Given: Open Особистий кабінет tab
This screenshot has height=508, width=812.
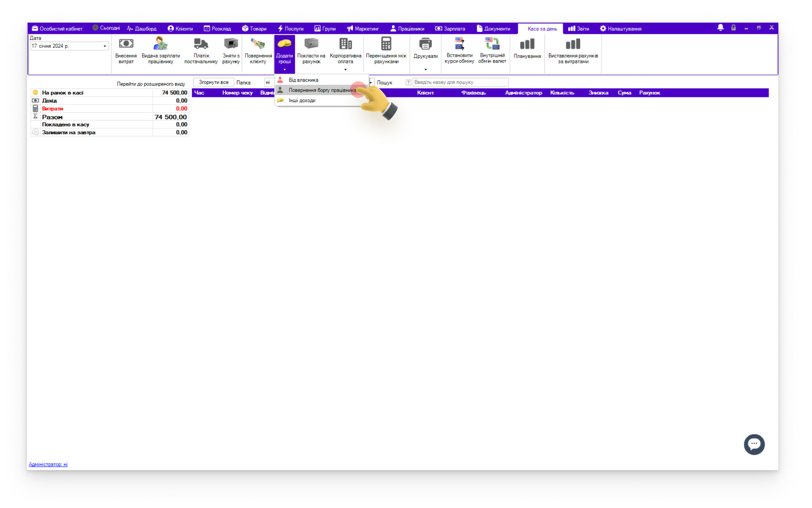Looking at the screenshot, I should tap(57, 29).
